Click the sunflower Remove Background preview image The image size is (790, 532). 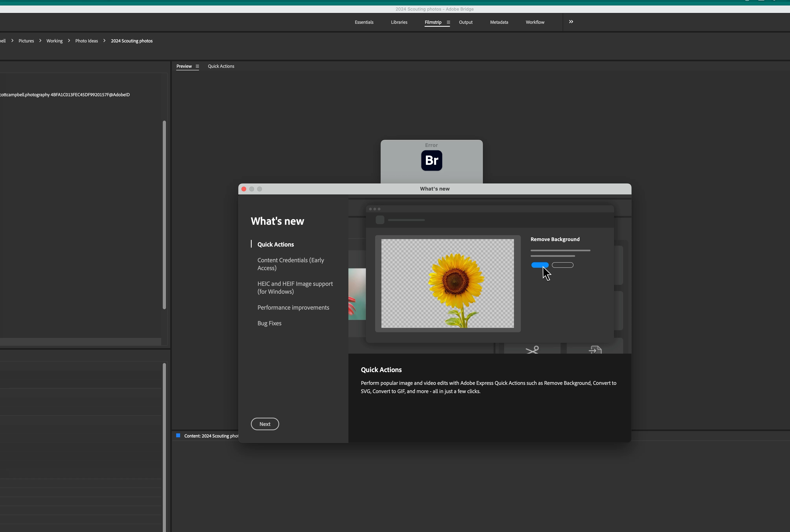pyautogui.click(x=447, y=284)
